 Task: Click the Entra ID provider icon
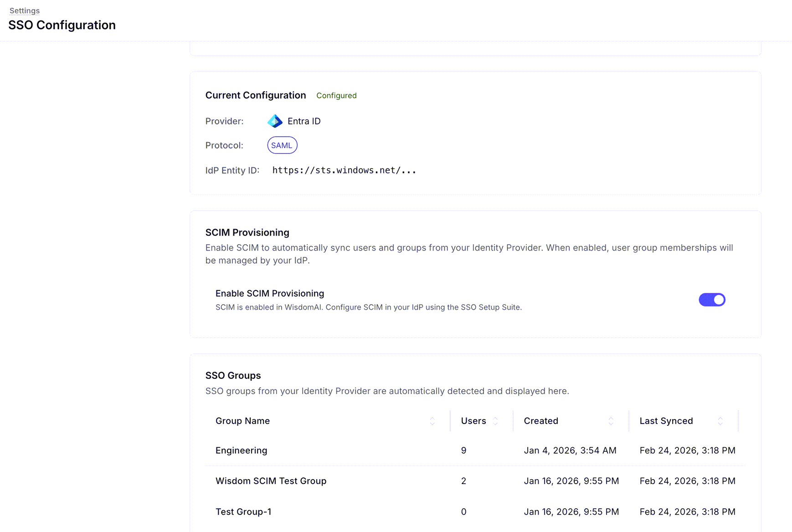275,121
